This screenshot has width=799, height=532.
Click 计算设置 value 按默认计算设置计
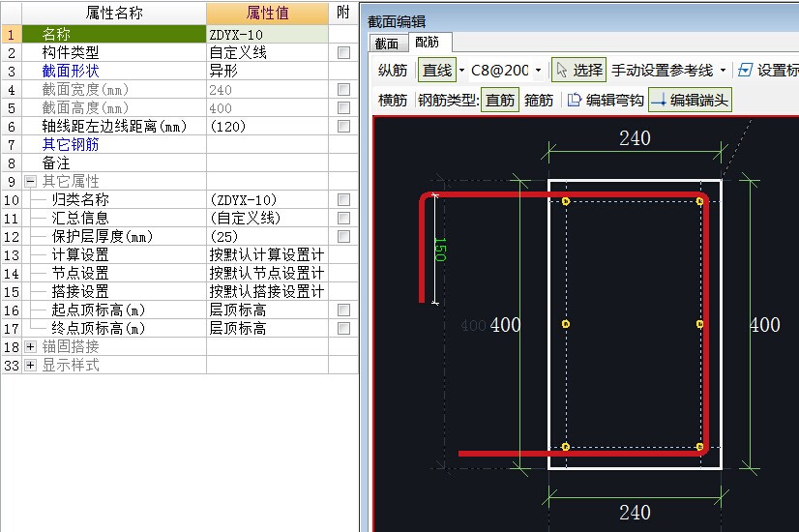[x=267, y=254]
